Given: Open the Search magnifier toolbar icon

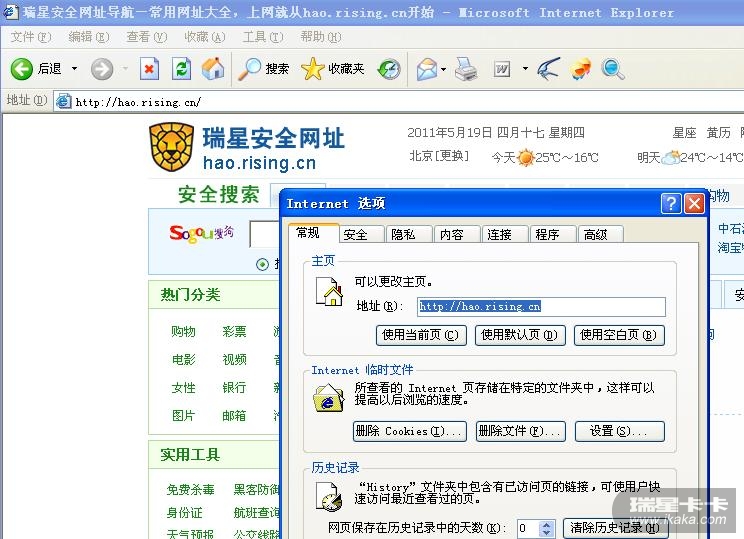Looking at the screenshot, I should (x=250, y=69).
